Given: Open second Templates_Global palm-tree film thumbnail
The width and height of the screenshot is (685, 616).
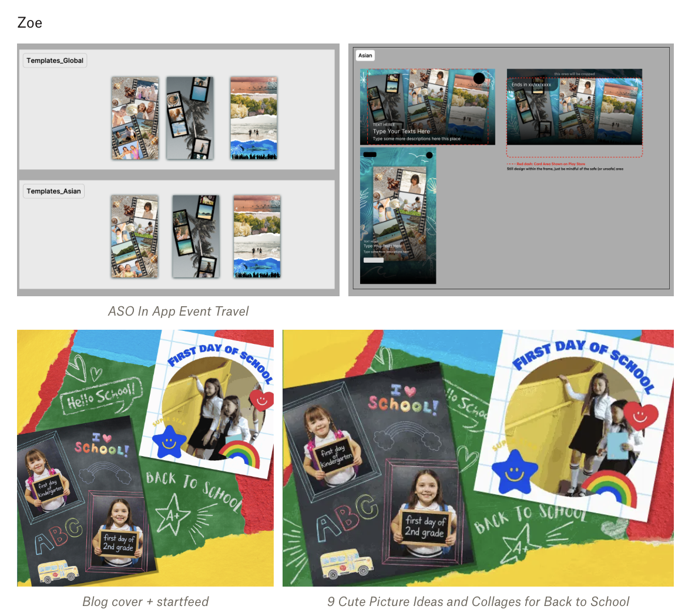Looking at the screenshot, I should [190, 118].
